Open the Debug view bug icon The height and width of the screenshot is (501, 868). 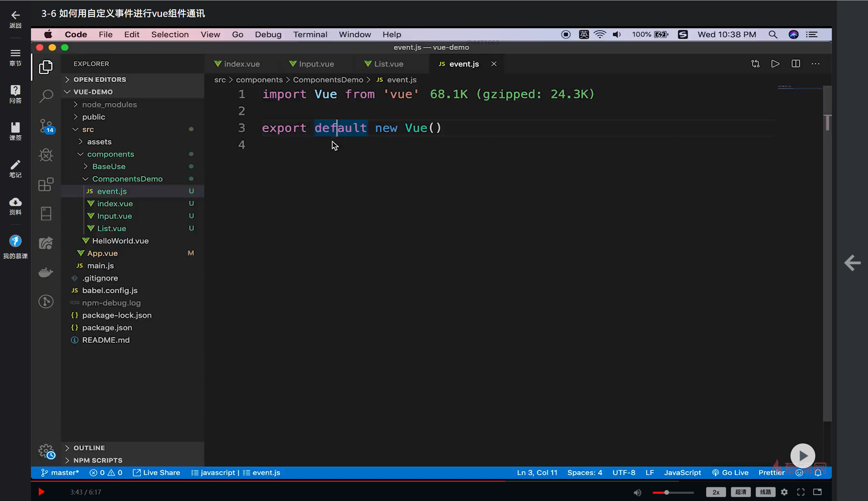coord(46,155)
